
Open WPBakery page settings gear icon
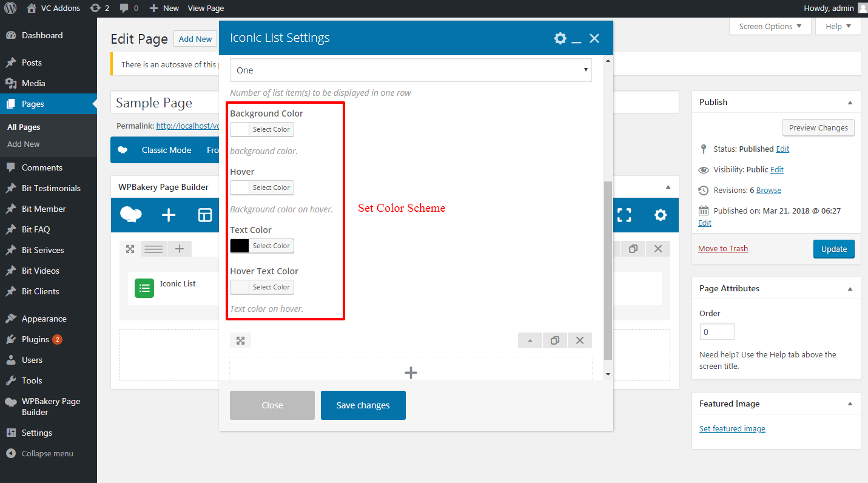click(660, 215)
